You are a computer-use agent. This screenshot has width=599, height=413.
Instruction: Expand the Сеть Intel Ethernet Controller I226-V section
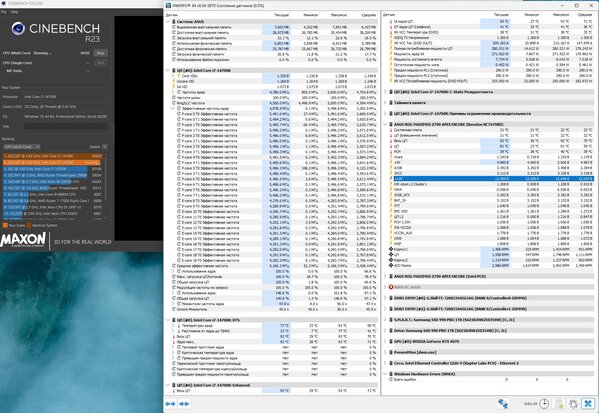(x=385, y=363)
